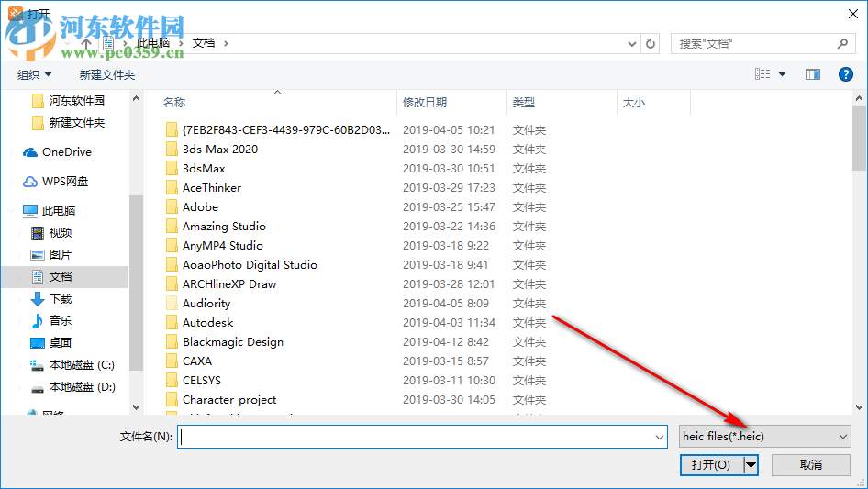This screenshot has width=868, height=489.
Task: Open the help question mark icon
Action: coord(845,74)
